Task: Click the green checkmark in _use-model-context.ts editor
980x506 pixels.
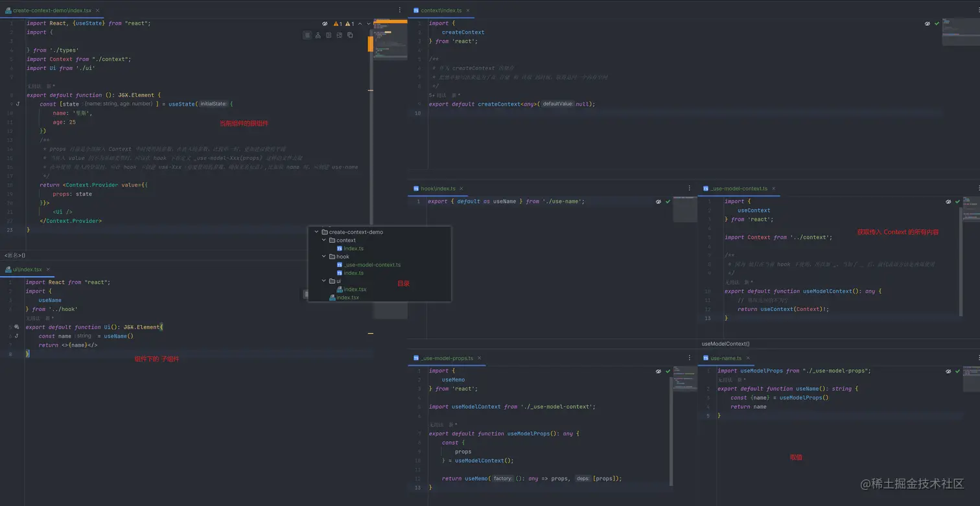Action: (958, 201)
